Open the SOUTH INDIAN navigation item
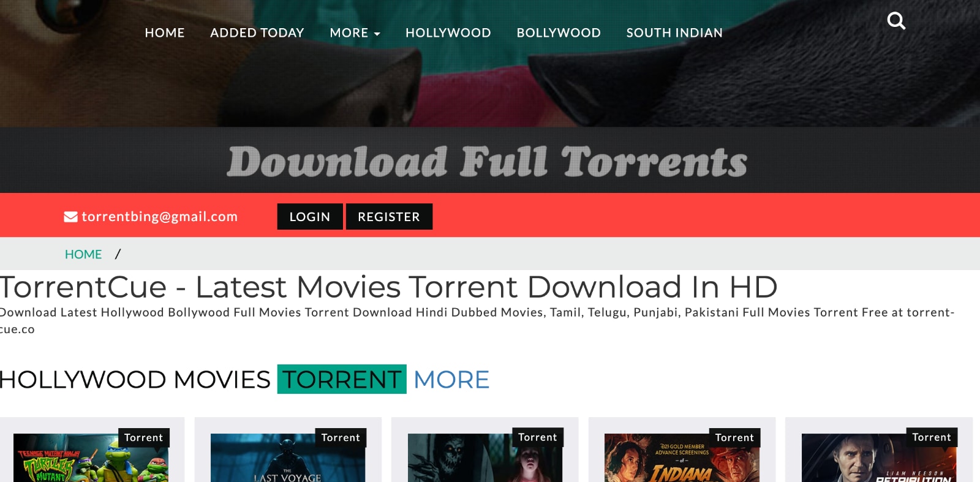 (x=674, y=32)
